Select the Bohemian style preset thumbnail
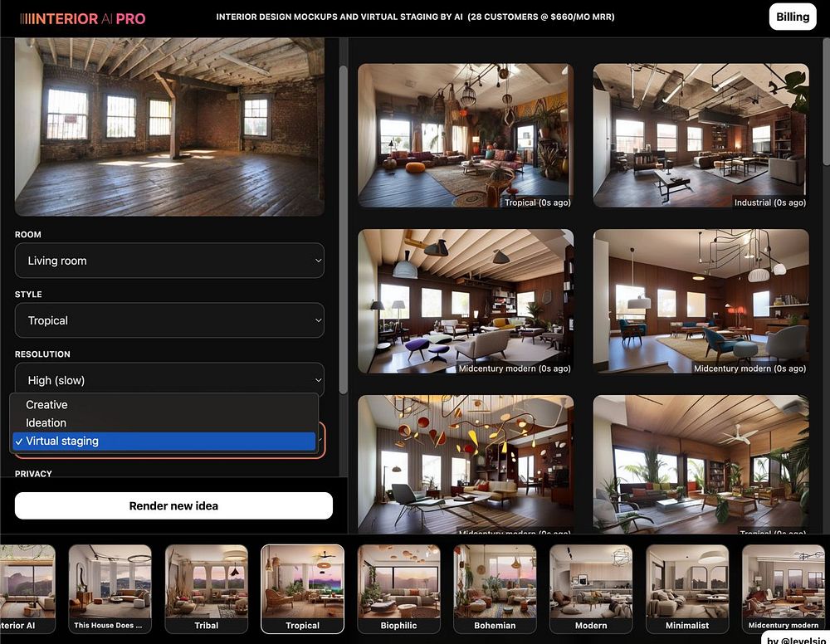Image resolution: width=830 pixels, height=644 pixels. tap(495, 589)
